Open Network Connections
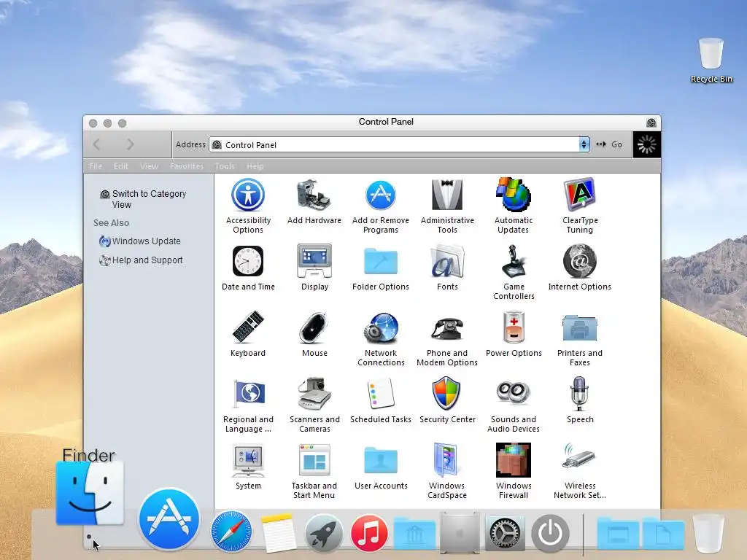Viewport: 747px width, 560px height. [x=381, y=338]
